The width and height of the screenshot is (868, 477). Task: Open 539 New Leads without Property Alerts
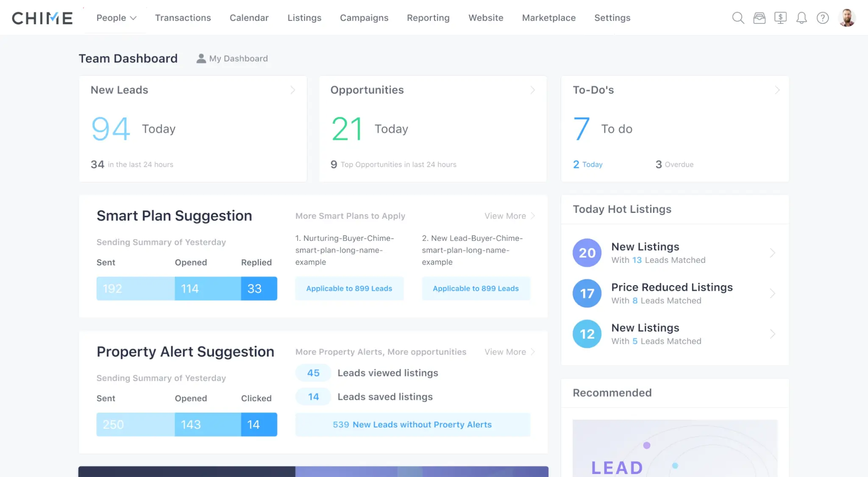click(x=412, y=424)
